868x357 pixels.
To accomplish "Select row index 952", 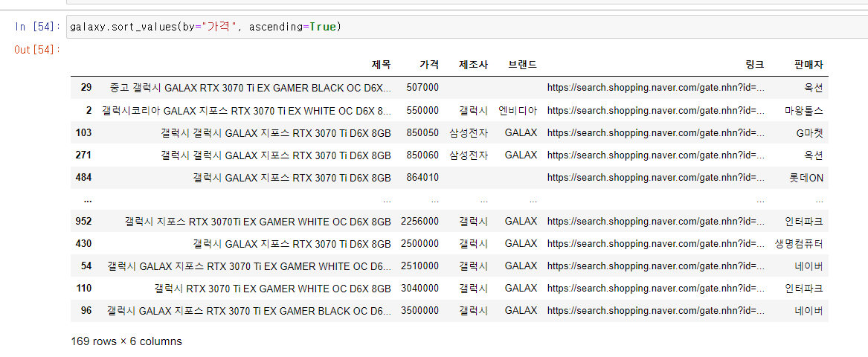I will tap(83, 222).
